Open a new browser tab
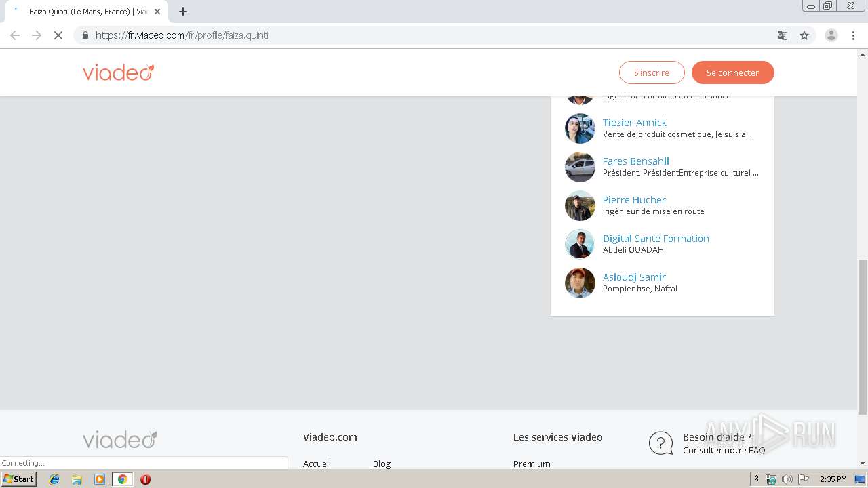This screenshot has width=868, height=488. point(183,12)
